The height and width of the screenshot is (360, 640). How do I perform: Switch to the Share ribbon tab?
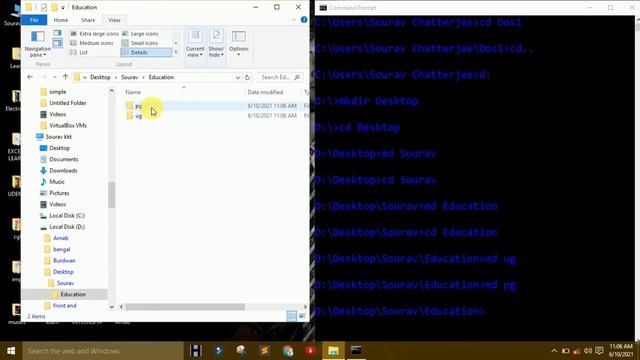click(88, 20)
